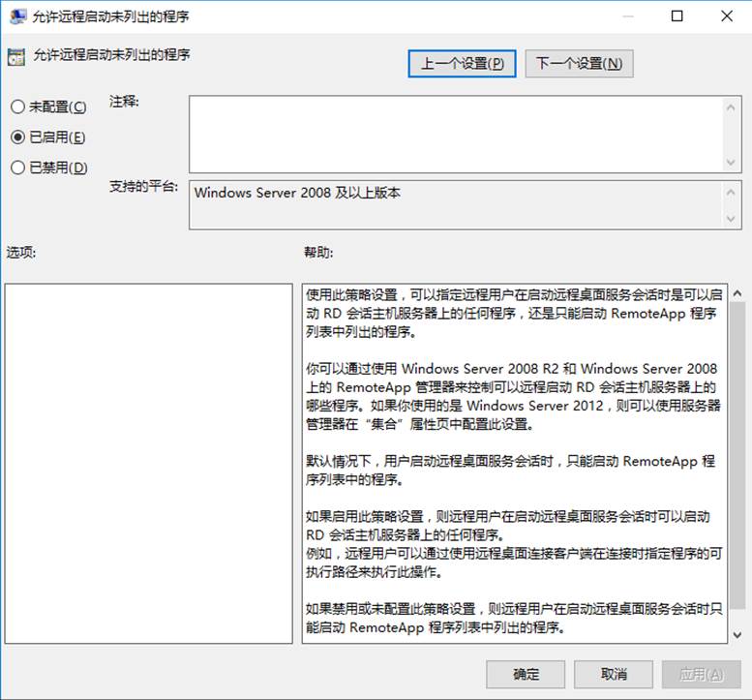Close the policy dialog window

pos(727,16)
